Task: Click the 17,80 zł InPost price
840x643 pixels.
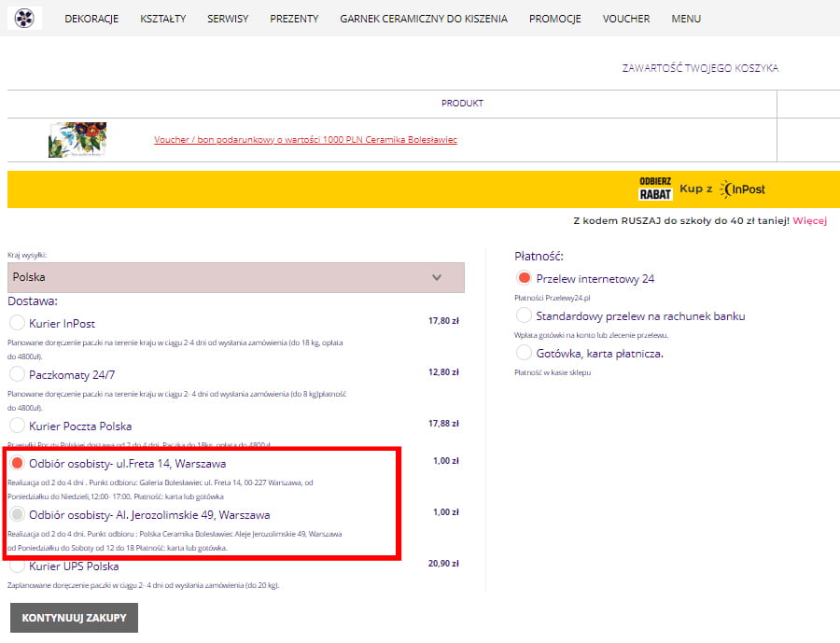Action: [x=443, y=321]
